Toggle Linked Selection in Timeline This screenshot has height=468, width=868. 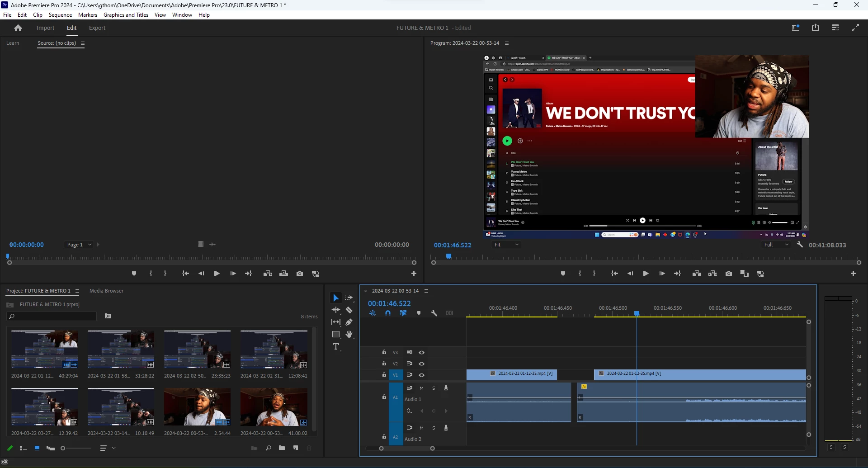point(403,313)
